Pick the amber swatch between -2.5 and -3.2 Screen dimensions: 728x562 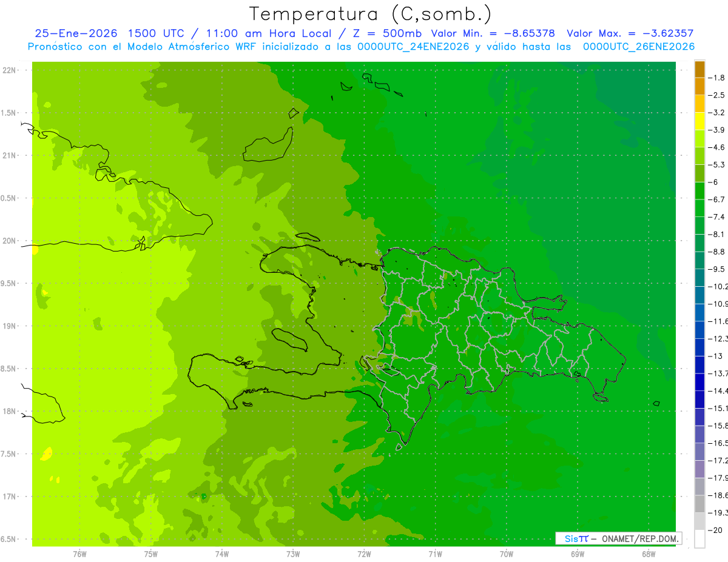coord(699,104)
